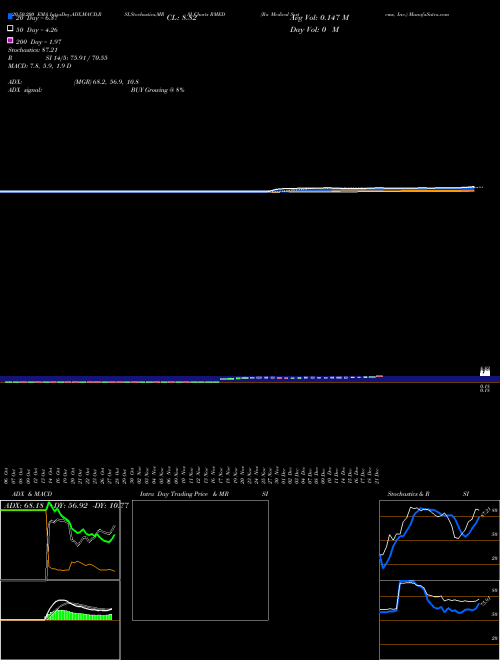Click the 'Stochastics & R' panel title
Image resolution: width=500 pixels, height=660 pixels.
click(x=408, y=494)
